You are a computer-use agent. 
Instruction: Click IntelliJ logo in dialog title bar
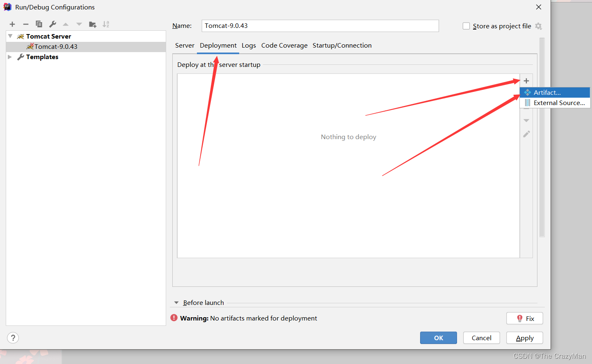click(x=7, y=7)
